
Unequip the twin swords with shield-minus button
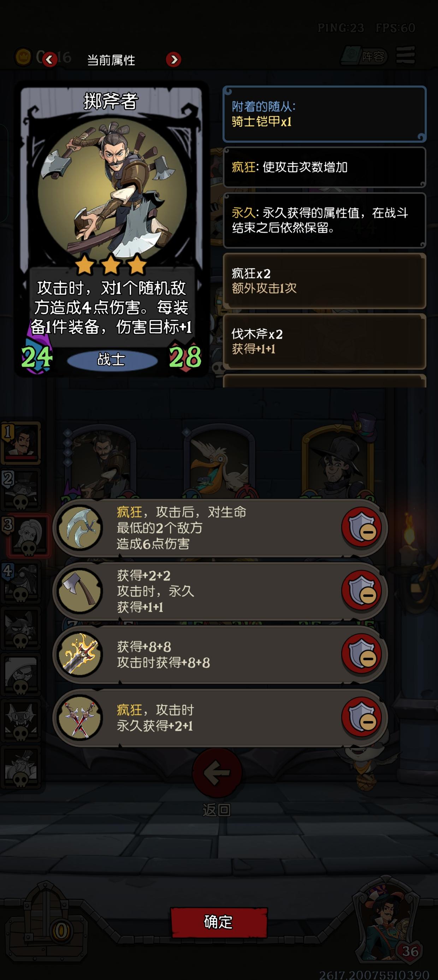point(361,717)
